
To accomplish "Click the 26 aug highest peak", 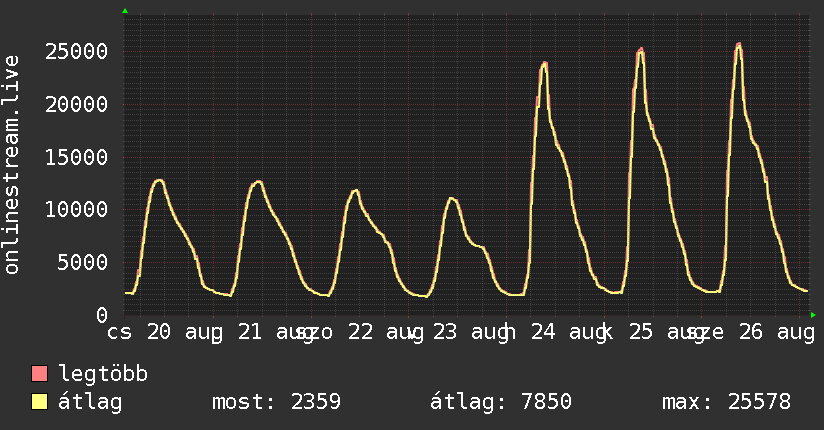I will 738,46.
